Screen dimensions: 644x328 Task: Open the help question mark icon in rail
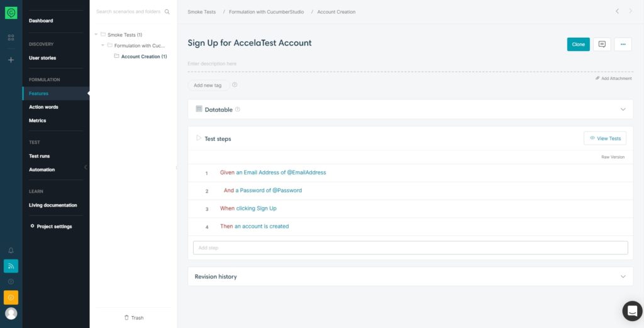[11, 281]
